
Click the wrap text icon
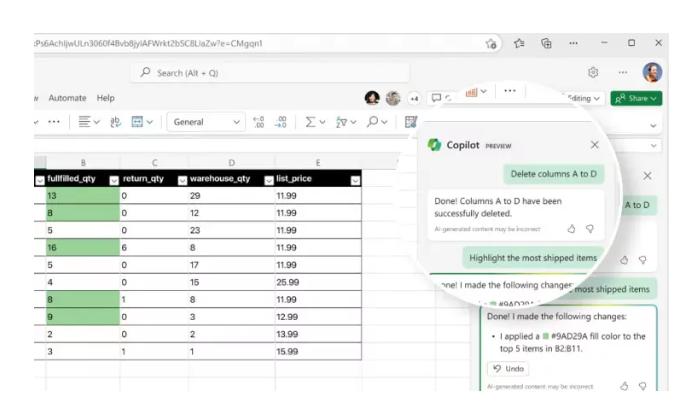[115, 122]
